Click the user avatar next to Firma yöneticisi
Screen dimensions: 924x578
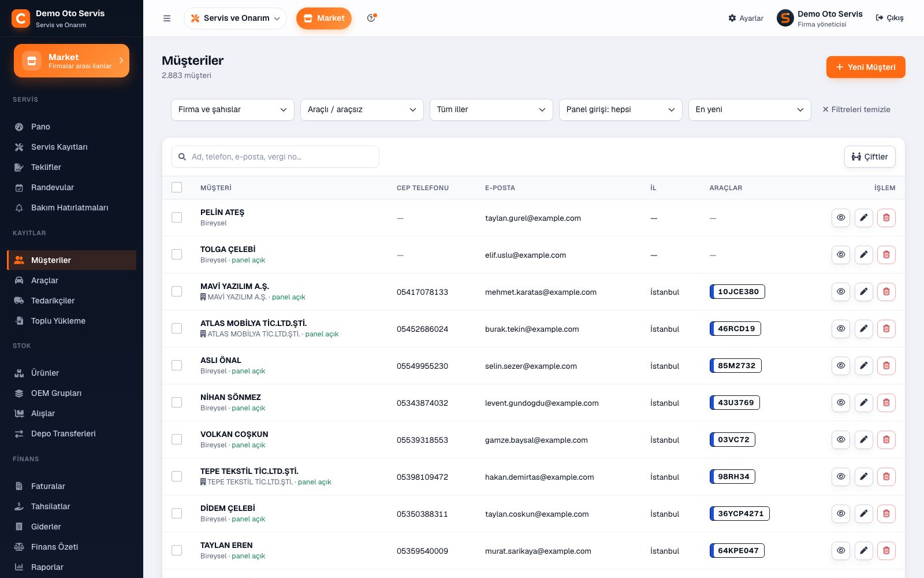pos(785,18)
